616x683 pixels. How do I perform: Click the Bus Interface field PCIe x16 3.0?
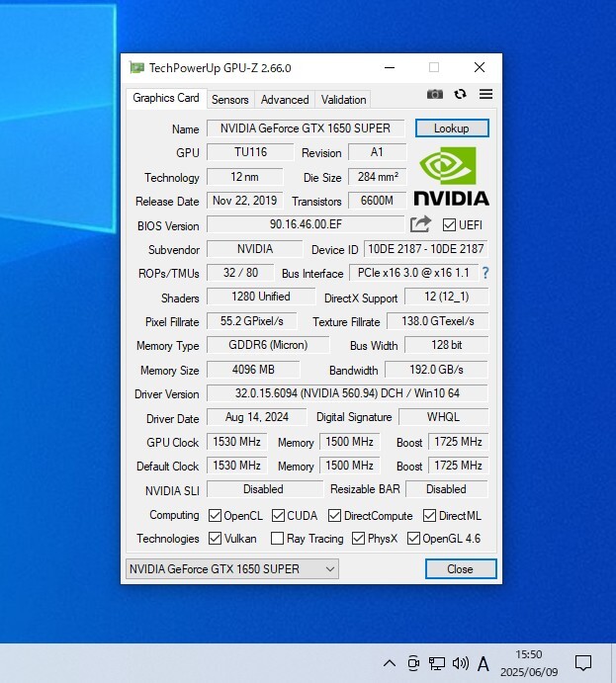413,273
